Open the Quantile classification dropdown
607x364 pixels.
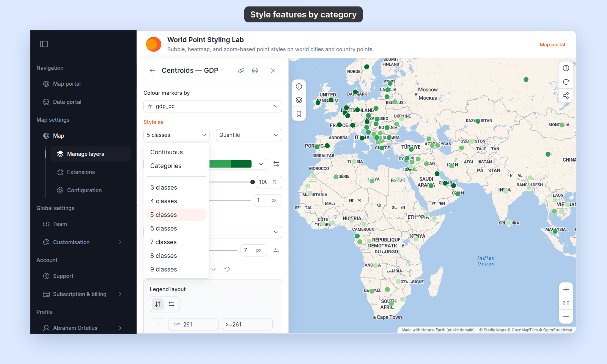249,135
